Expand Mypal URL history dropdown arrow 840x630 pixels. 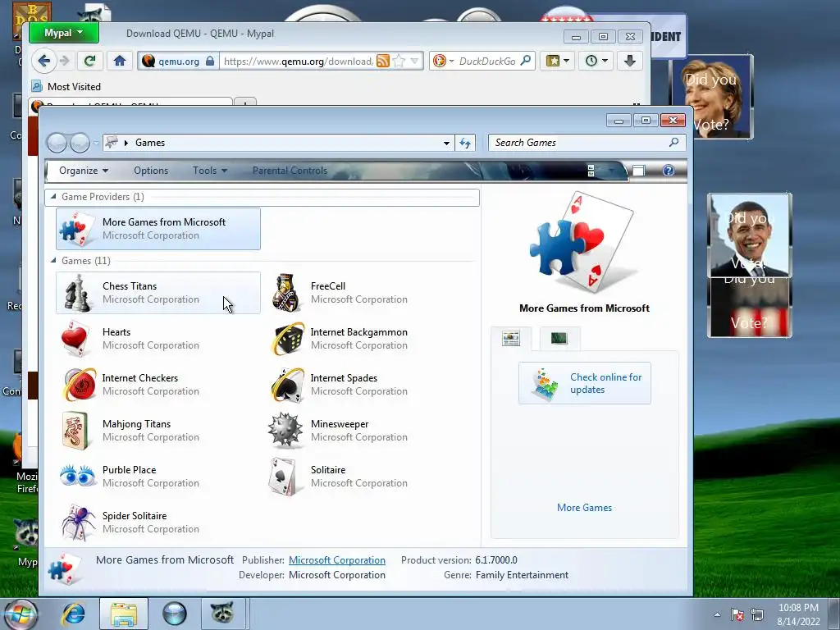click(414, 61)
